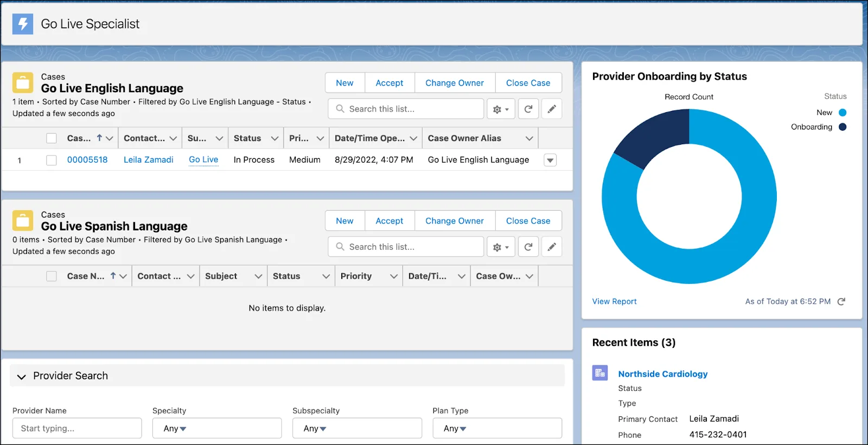Screen dimensions: 868x445
Task: Click Change Owner in Spanish Language list
Action: (x=455, y=221)
